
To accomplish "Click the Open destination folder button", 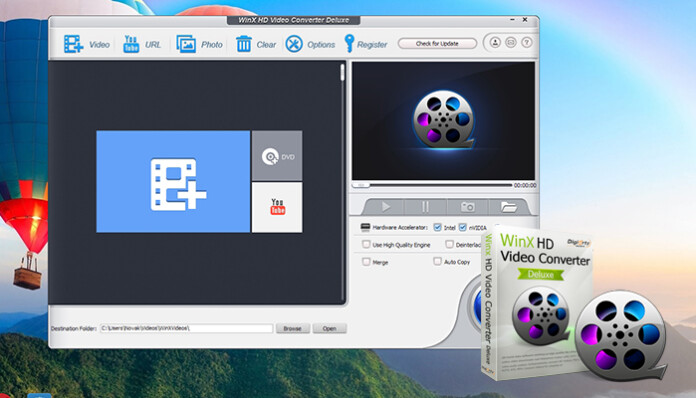I will (329, 328).
